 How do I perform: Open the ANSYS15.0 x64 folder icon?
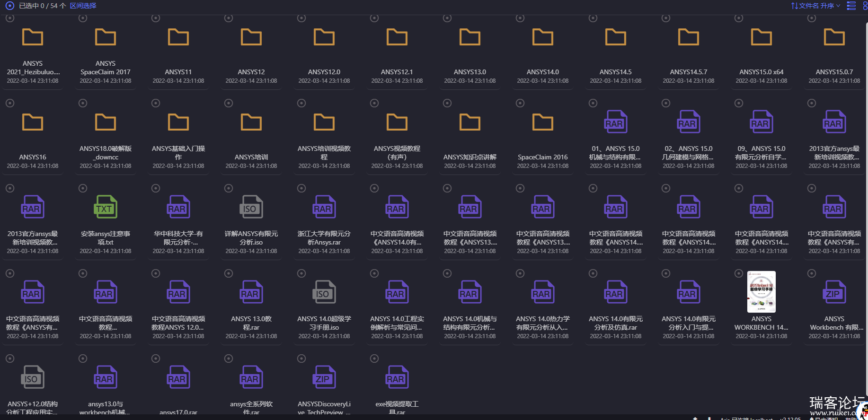click(762, 37)
